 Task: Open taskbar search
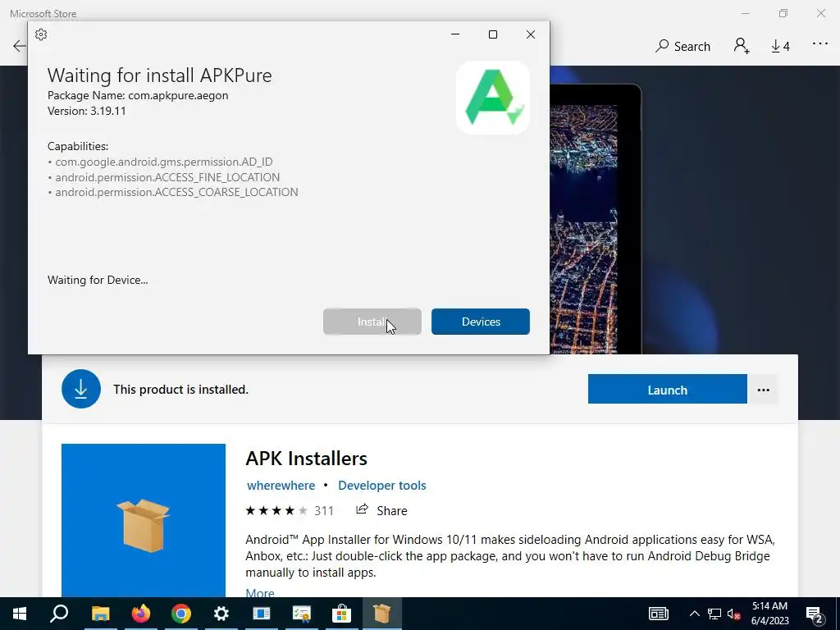tap(59, 614)
